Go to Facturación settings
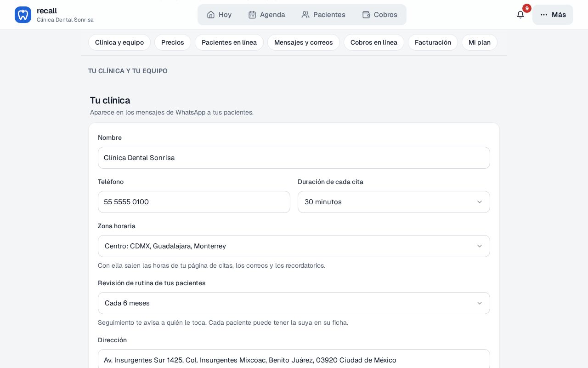Screen dimensions: 588x368 point(433,42)
